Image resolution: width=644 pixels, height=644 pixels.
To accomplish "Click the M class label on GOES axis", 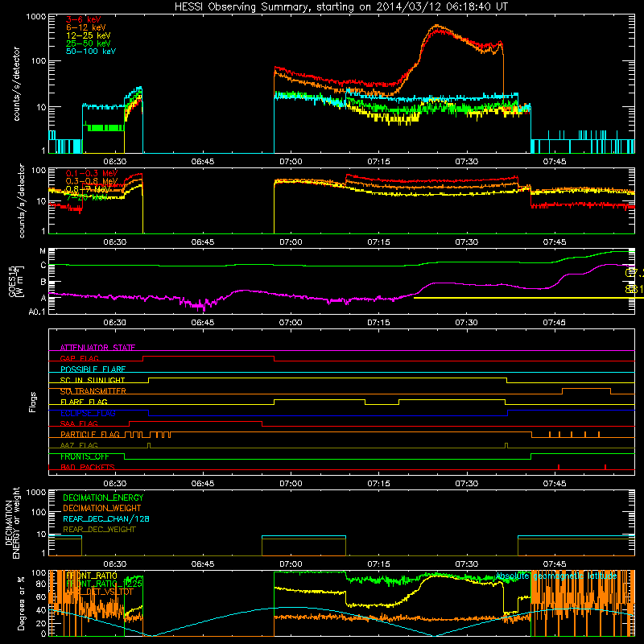I will (43, 251).
